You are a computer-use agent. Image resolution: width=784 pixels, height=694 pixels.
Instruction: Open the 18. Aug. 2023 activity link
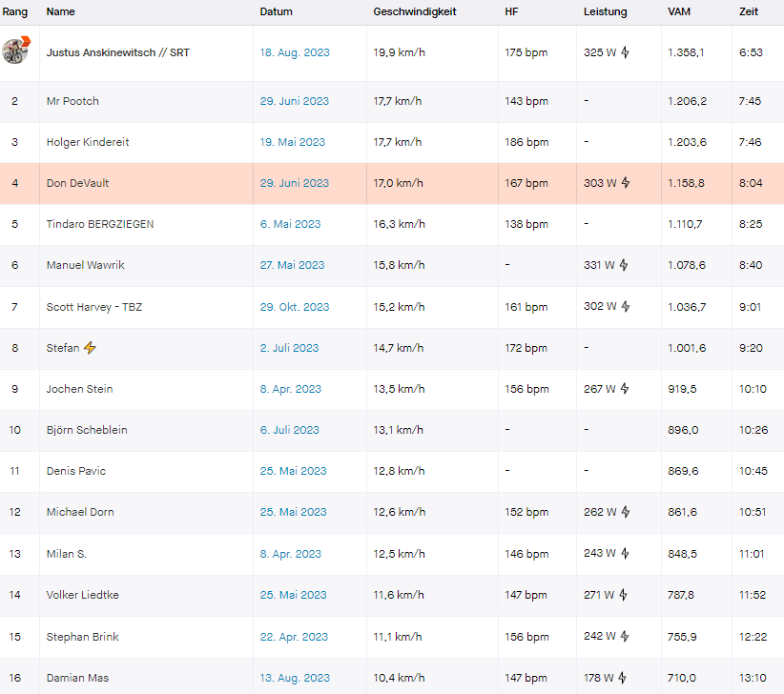(x=295, y=52)
